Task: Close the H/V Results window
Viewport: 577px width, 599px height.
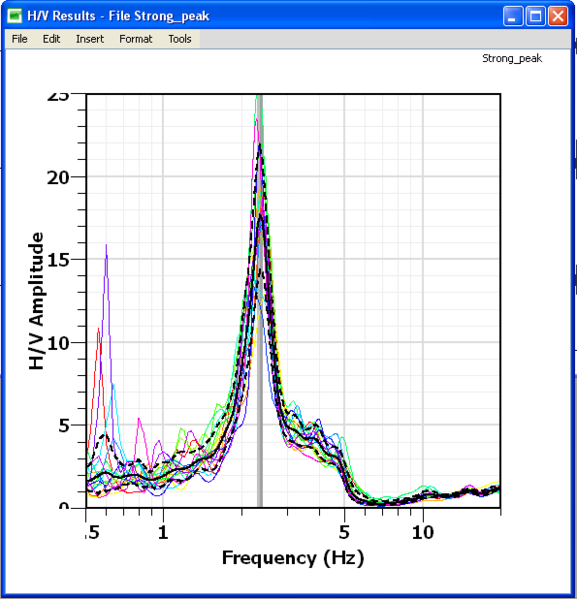Action: (x=558, y=16)
